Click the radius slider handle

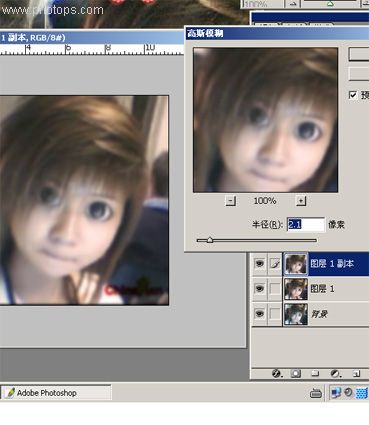click(x=210, y=240)
